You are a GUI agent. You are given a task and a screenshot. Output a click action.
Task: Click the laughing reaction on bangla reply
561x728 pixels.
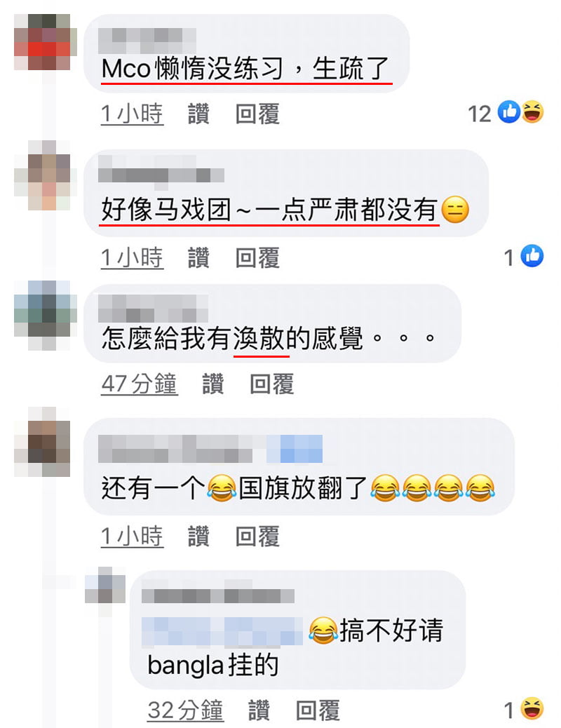coord(532,708)
